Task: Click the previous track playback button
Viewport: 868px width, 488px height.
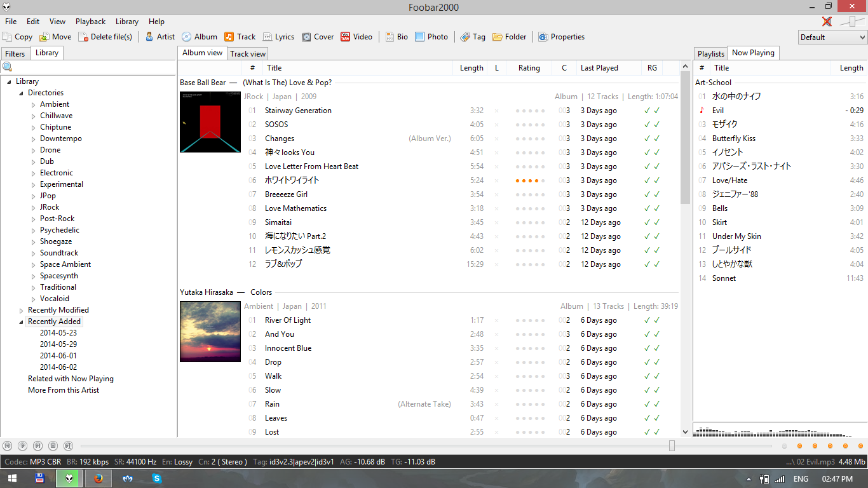Action: tap(7, 446)
